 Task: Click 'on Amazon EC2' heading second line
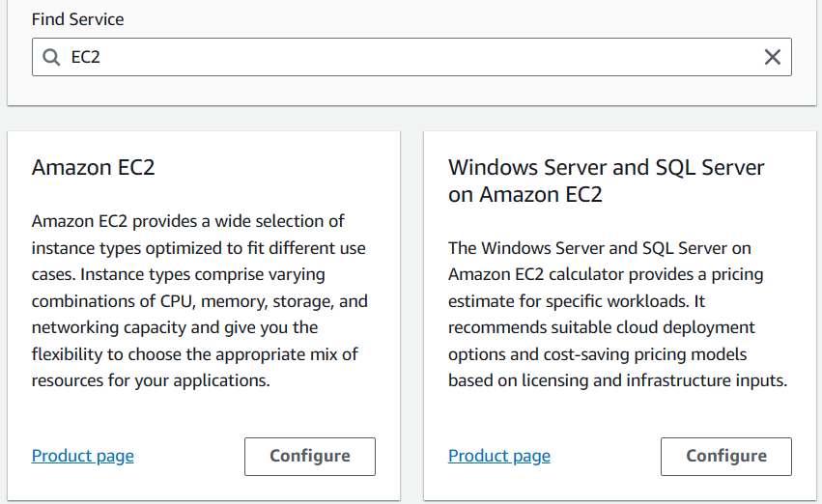pyautogui.click(x=525, y=194)
